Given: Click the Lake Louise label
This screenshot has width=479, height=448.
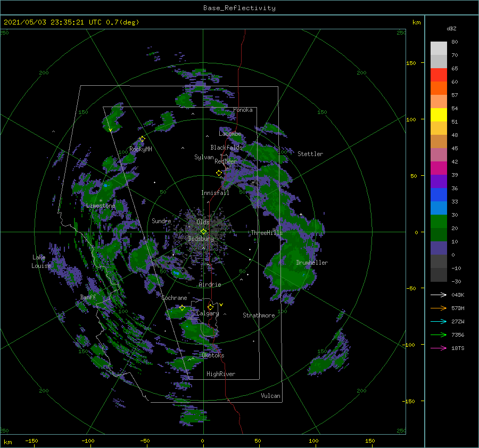Looking at the screenshot, I should tap(41, 262).
